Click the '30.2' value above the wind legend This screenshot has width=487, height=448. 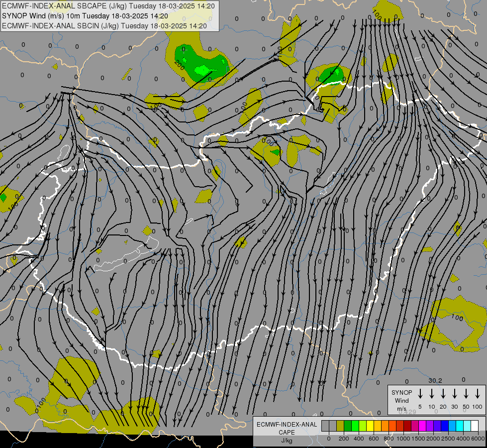pyautogui.click(x=435, y=380)
